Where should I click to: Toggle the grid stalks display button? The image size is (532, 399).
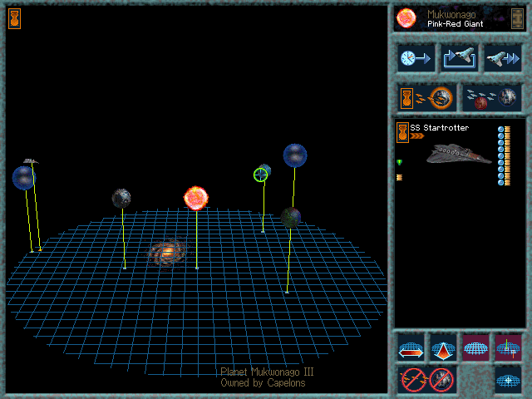[508, 347]
